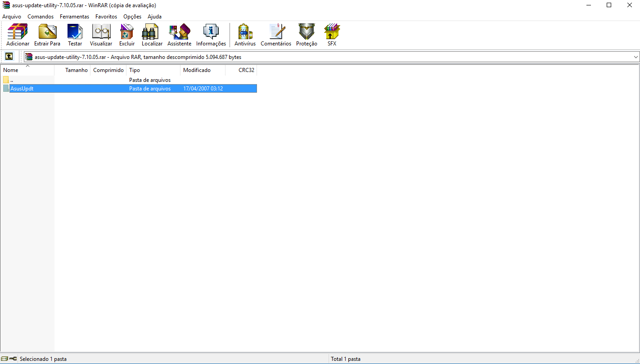The image size is (640, 364).
Task: Sort by Tipo column header
Action: click(153, 70)
